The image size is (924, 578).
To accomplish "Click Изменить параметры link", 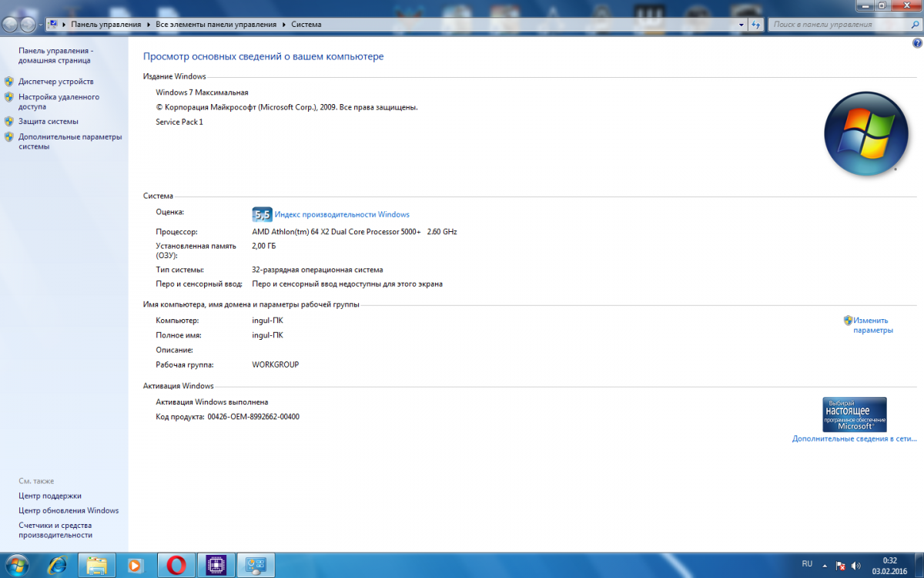I will click(x=873, y=325).
